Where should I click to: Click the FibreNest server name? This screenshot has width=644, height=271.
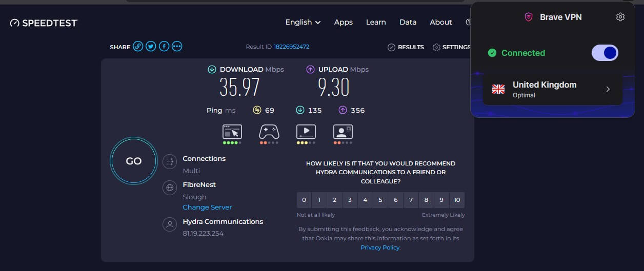[x=199, y=184]
